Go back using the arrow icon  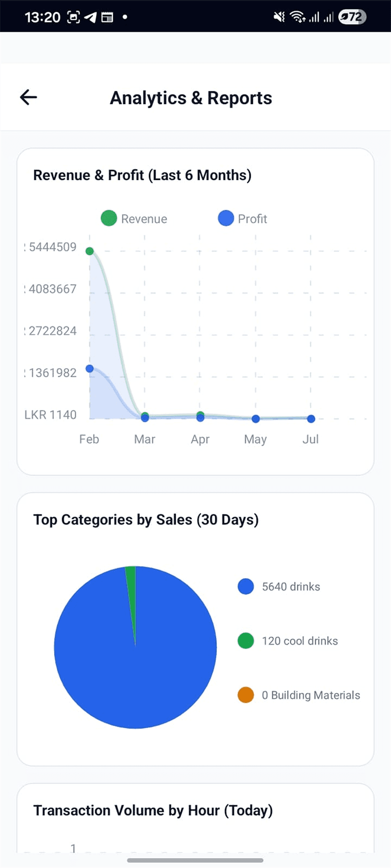(x=28, y=97)
